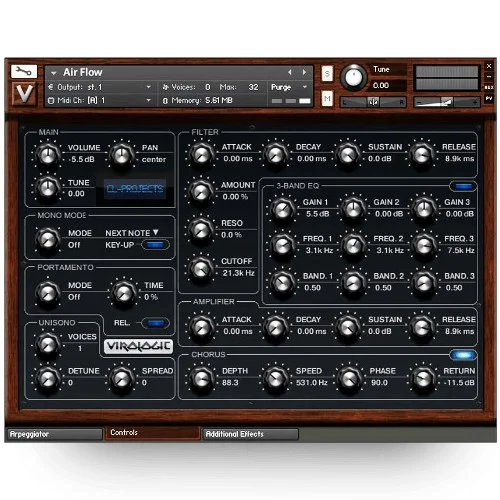Click the VIROLOGIC logo button

138,346
